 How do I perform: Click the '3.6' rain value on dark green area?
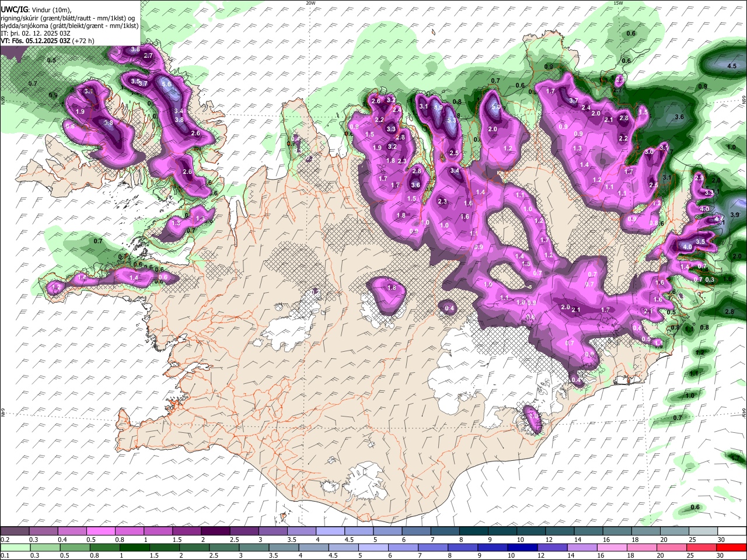point(679,117)
